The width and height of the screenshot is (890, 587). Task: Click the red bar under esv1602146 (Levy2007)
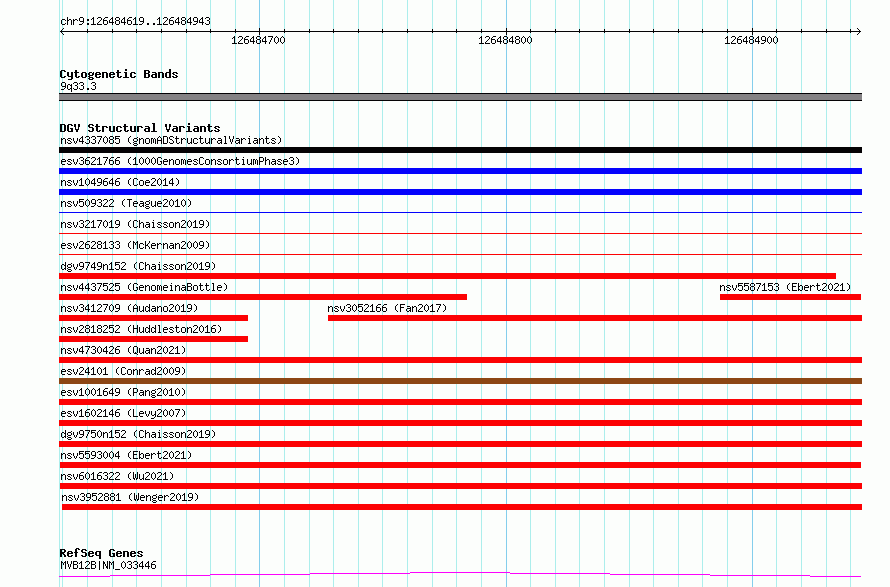[x=460, y=423]
